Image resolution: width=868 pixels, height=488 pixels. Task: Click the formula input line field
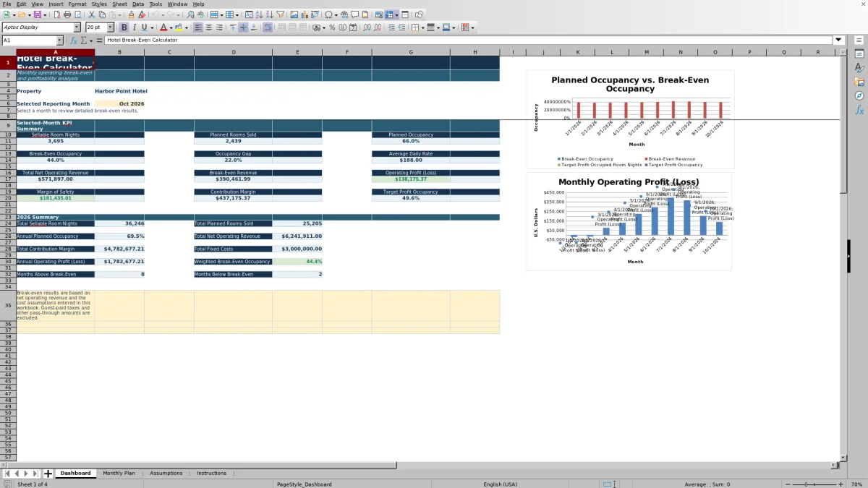point(469,40)
